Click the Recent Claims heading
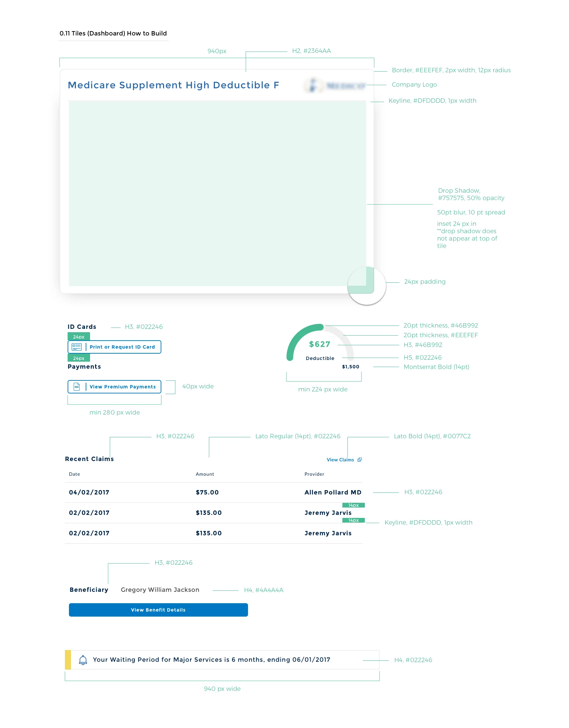 point(89,459)
